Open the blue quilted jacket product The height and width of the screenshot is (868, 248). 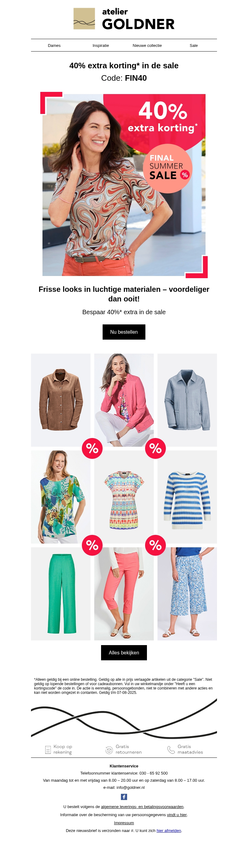click(187, 400)
